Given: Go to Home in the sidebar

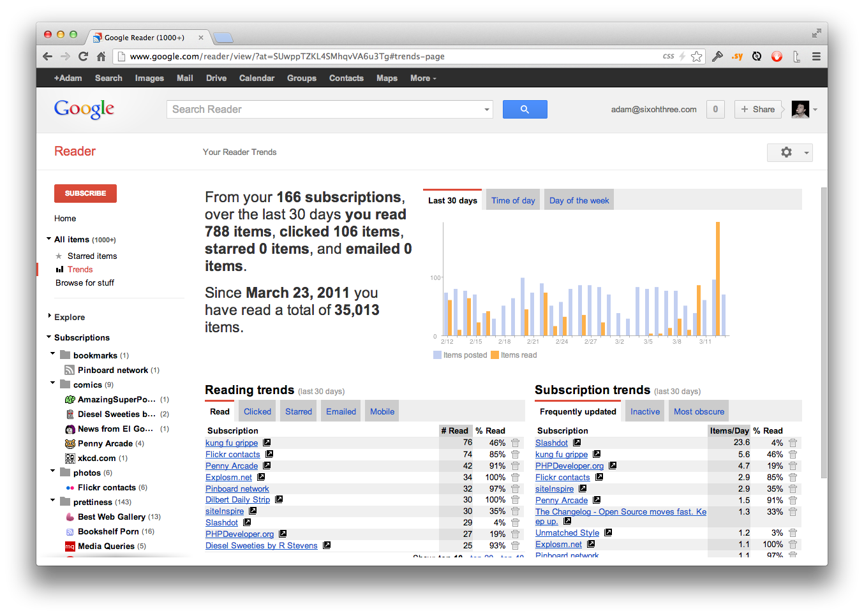Looking at the screenshot, I should 65,218.
